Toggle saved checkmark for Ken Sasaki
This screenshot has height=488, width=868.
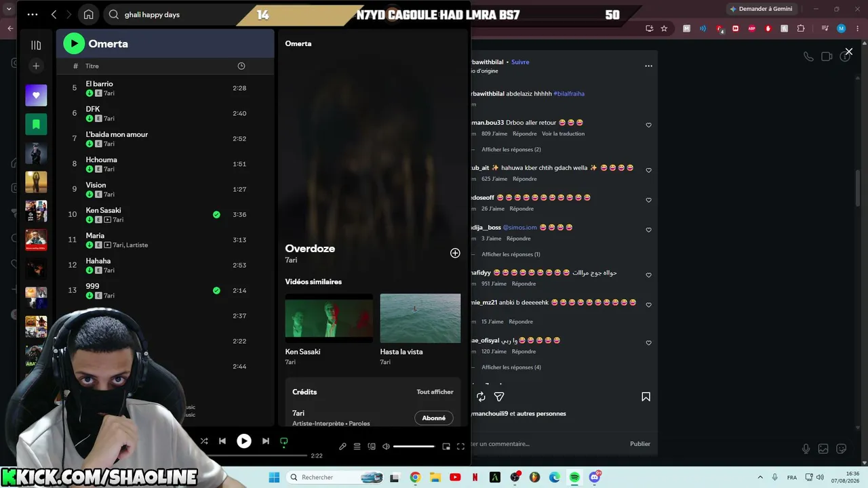point(216,215)
